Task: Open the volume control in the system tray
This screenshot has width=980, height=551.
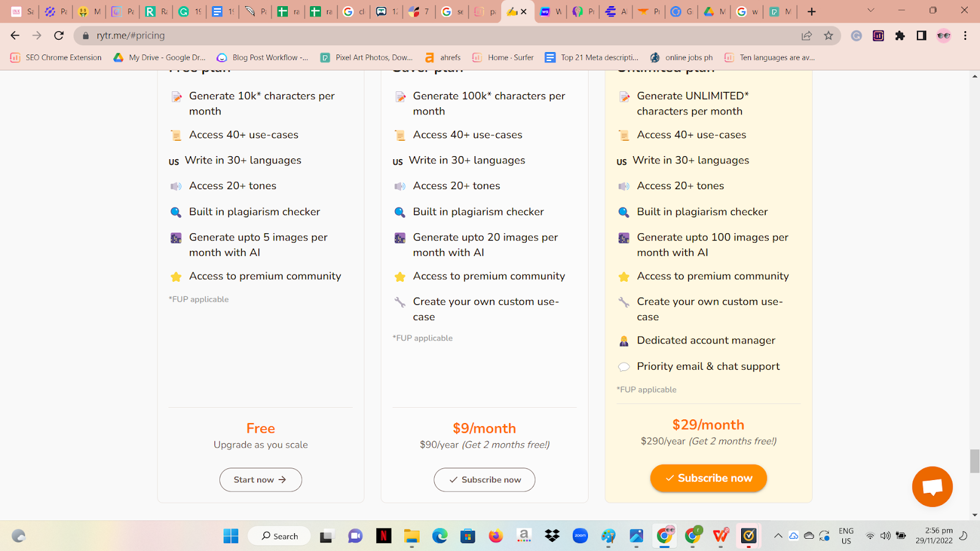Action: [x=886, y=536]
